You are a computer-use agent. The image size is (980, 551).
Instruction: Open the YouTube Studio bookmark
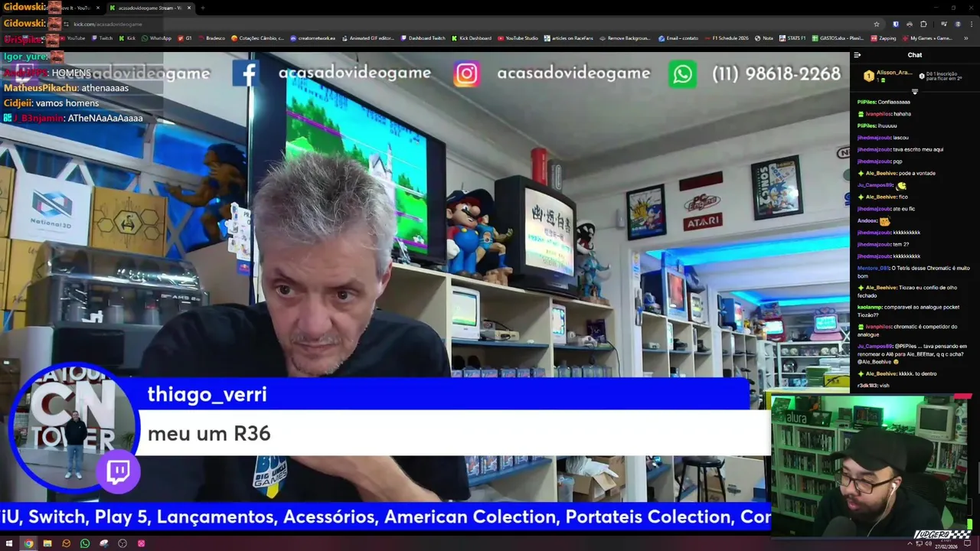(x=518, y=37)
